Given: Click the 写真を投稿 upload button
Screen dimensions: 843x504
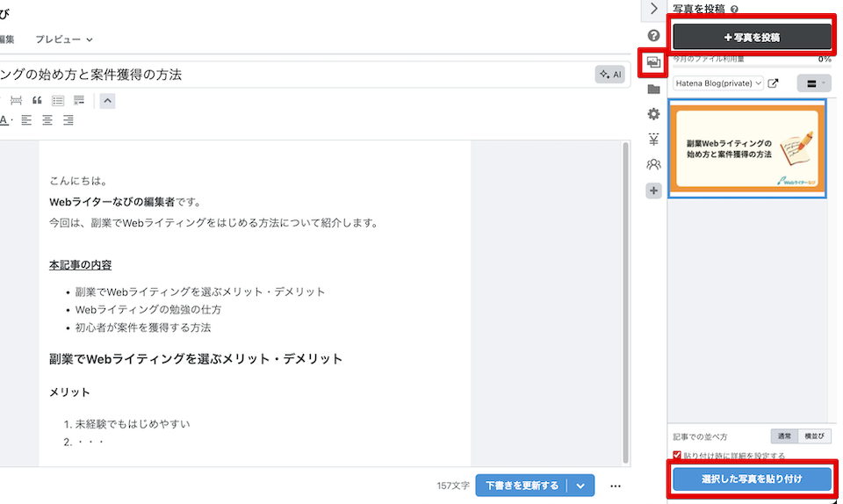Looking at the screenshot, I should [752, 37].
